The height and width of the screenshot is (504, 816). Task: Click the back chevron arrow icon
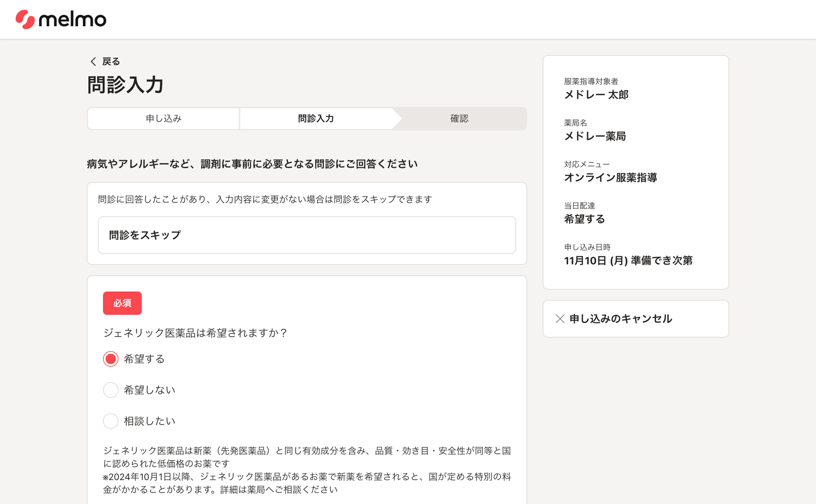click(93, 62)
